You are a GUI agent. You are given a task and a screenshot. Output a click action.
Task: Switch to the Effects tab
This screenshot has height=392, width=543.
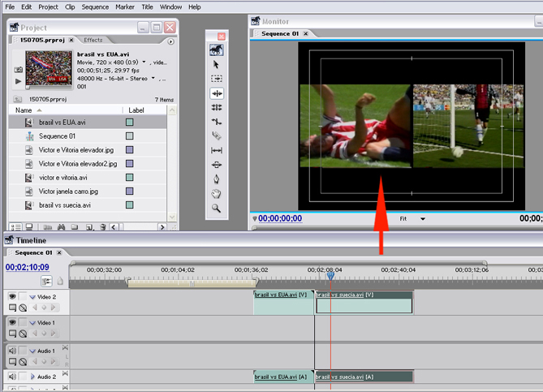pos(93,40)
